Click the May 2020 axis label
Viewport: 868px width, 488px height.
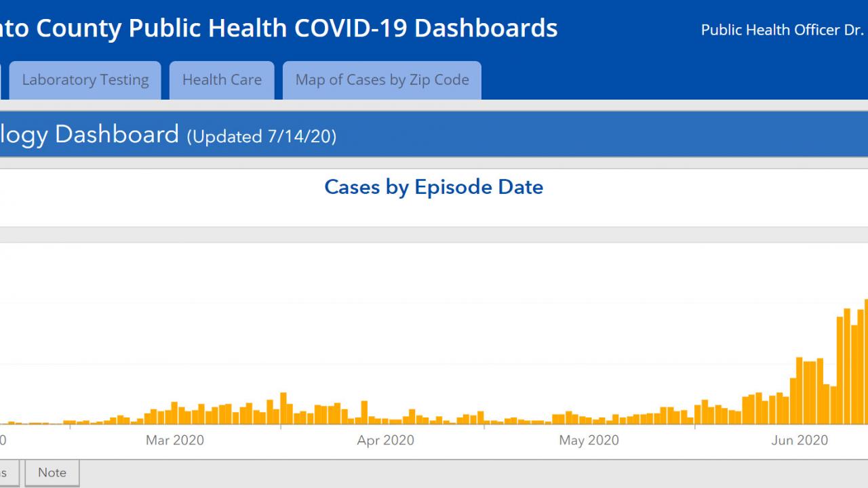tap(589, 441)
